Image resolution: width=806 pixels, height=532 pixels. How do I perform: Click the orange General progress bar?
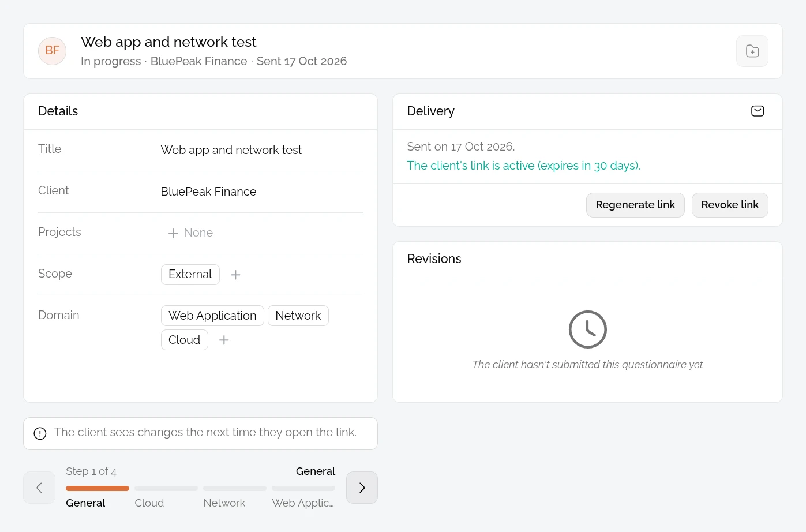tap(98, 488)
